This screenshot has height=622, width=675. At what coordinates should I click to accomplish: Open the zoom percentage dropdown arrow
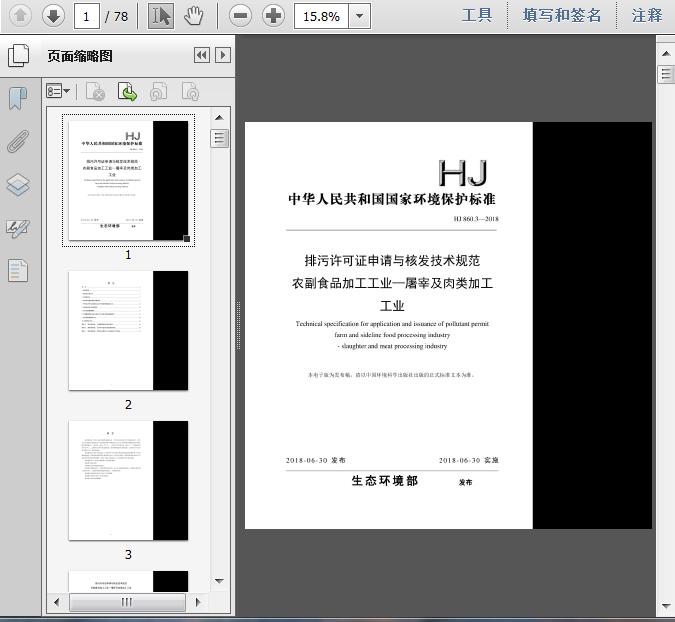(359, 16)
